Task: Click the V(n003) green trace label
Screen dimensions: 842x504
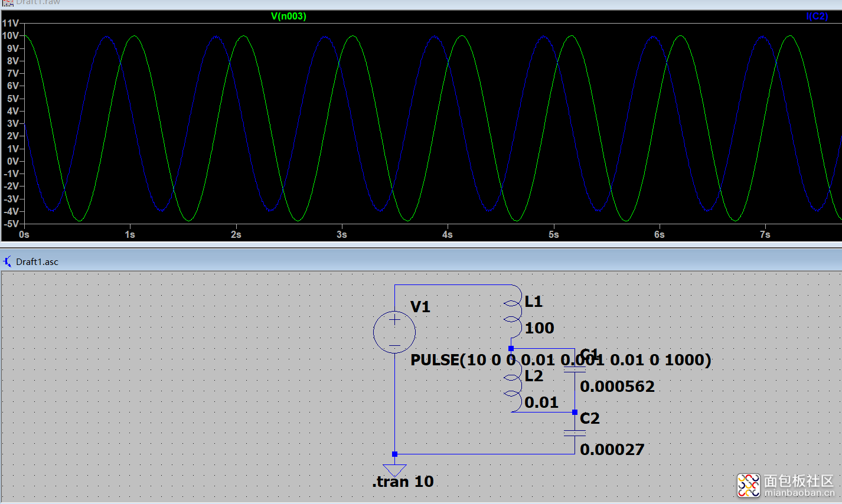Action: point(289,17)
